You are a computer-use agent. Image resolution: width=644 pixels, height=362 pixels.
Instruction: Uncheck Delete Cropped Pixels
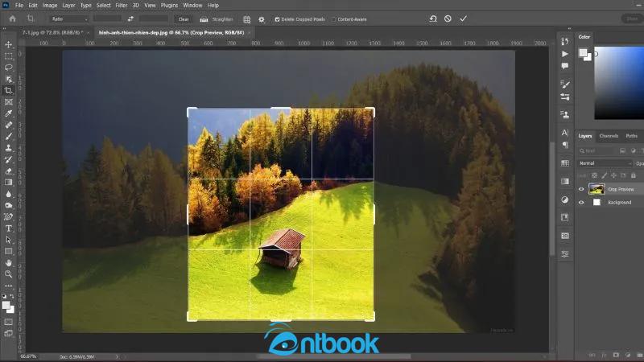tap(279, 19)
